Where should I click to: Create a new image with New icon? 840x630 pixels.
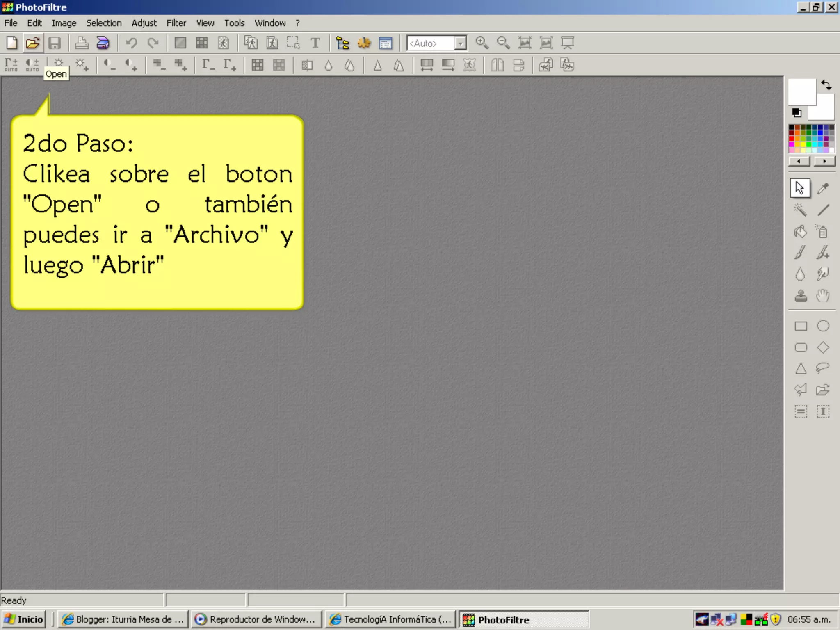12,43
